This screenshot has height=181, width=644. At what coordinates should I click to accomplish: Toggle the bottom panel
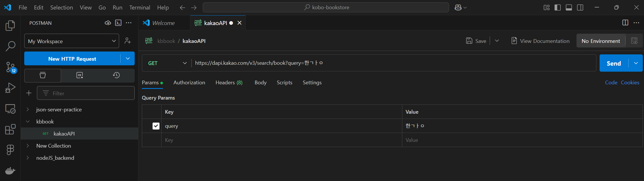coord(569,7)
